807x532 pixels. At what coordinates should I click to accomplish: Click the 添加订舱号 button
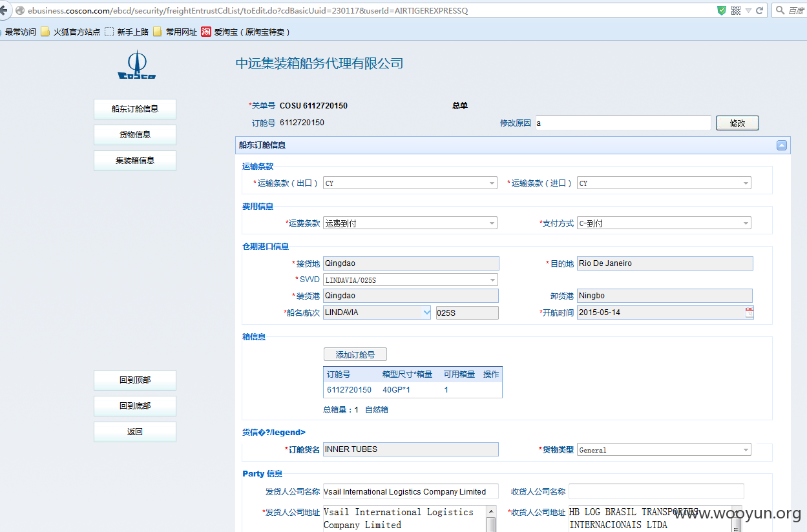tap(355, 354)
